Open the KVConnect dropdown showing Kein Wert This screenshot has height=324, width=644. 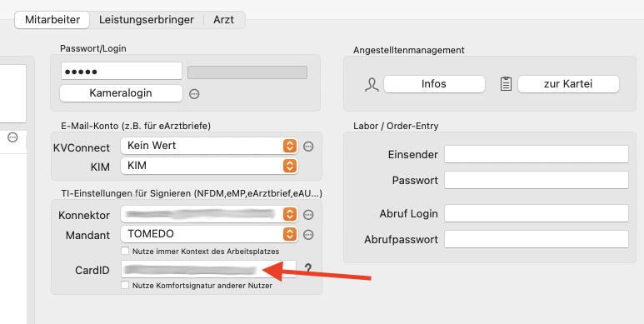pyautogui.click(x=209, y=146)
